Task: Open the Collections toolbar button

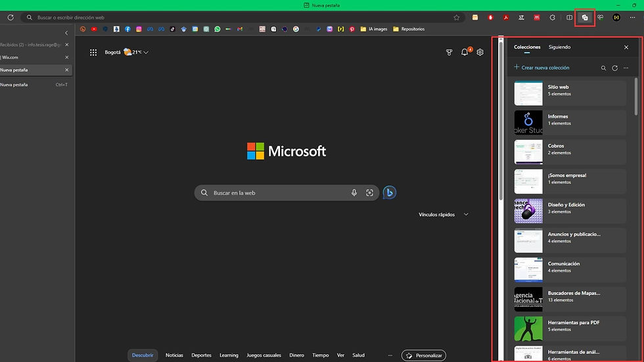Action: point(585,18)
